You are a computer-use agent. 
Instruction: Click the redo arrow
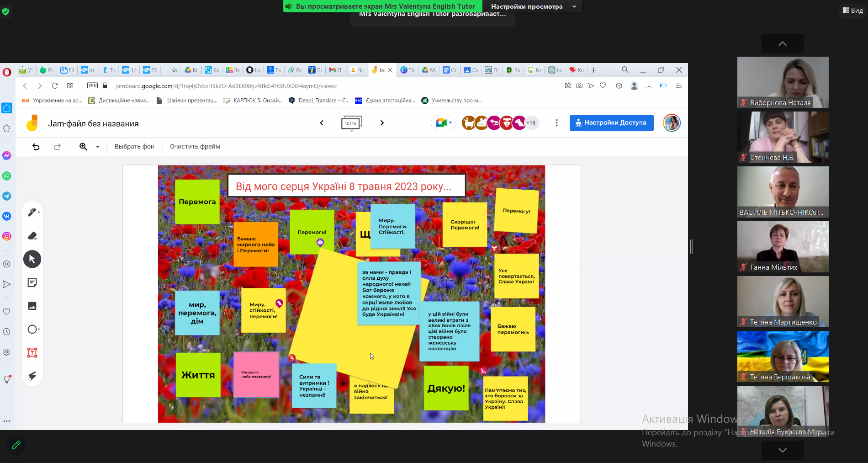pos(57,146)
